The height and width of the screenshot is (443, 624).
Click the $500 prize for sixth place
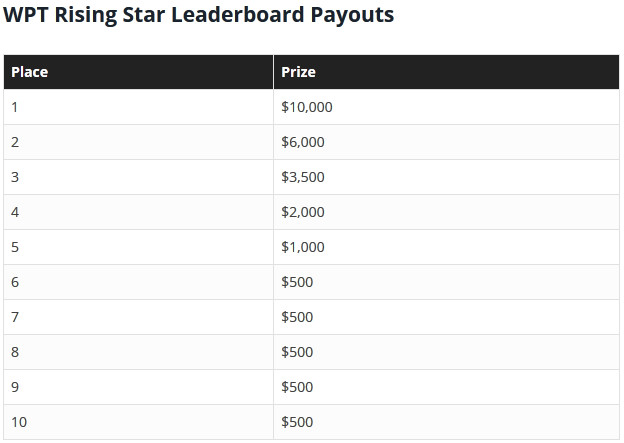[447, 282]
